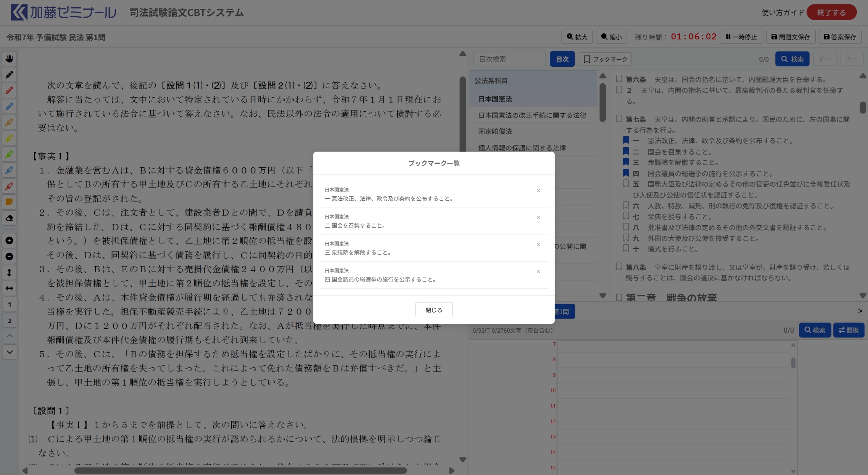Click the sticky note tool

[x=9, y=202]
